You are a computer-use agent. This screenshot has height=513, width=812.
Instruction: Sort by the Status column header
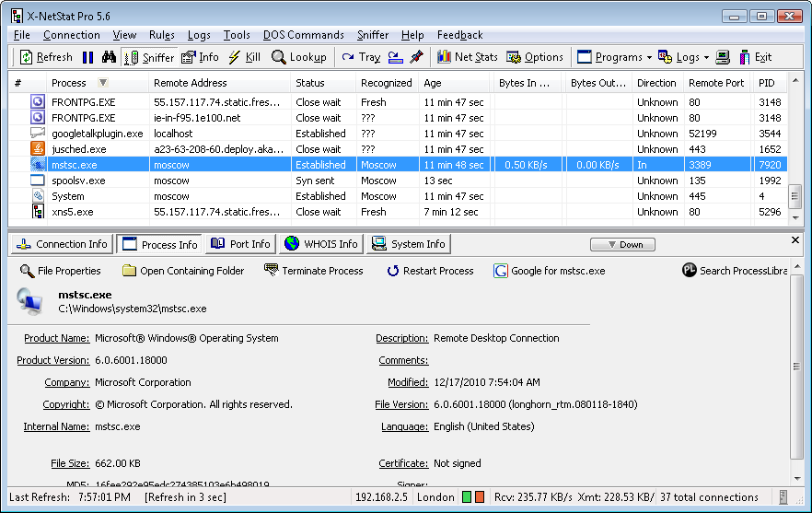pyautogui.click(x=323, y=83)
